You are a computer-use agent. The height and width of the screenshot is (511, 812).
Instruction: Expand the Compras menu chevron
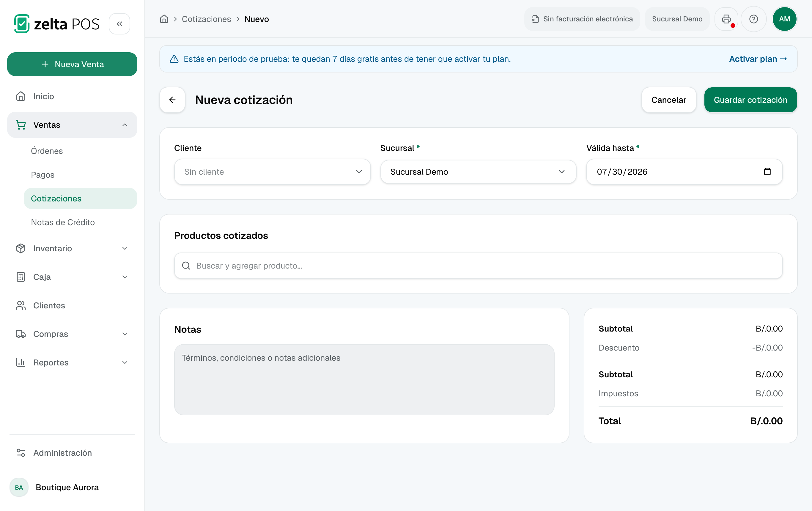(x=125, y=334)
